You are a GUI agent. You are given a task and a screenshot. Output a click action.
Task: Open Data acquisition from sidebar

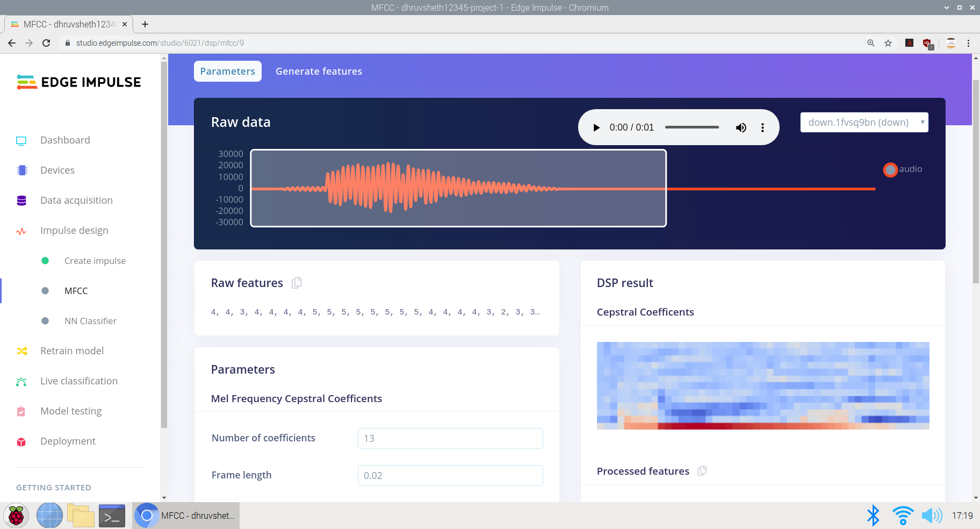point(76,201)
